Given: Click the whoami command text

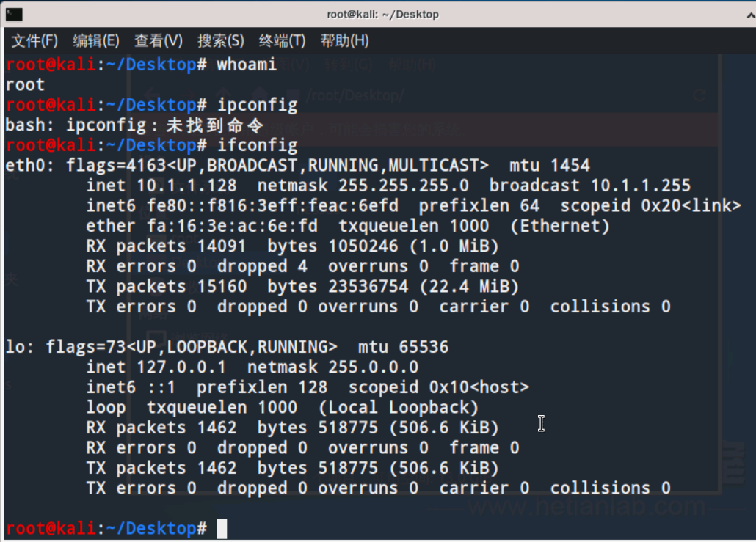Looking at the screenshot, I should tap(247, 64).
